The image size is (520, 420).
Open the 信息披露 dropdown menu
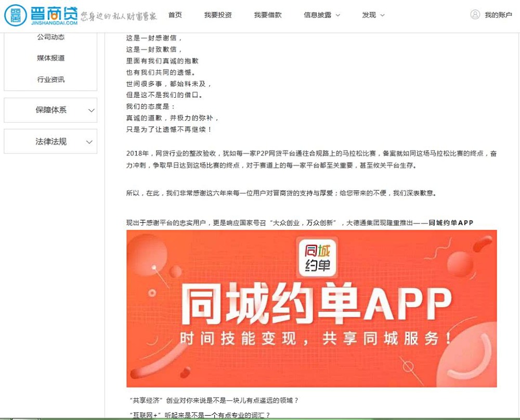[318, 15]
